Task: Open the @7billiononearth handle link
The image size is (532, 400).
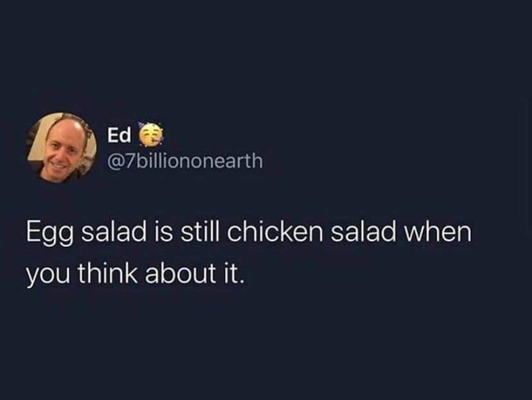Action: (185, 161)
